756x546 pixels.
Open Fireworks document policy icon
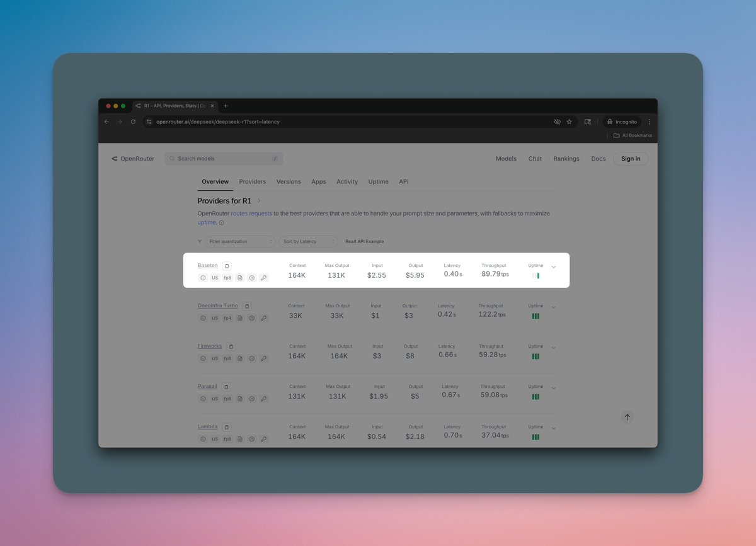coord(240,358)
